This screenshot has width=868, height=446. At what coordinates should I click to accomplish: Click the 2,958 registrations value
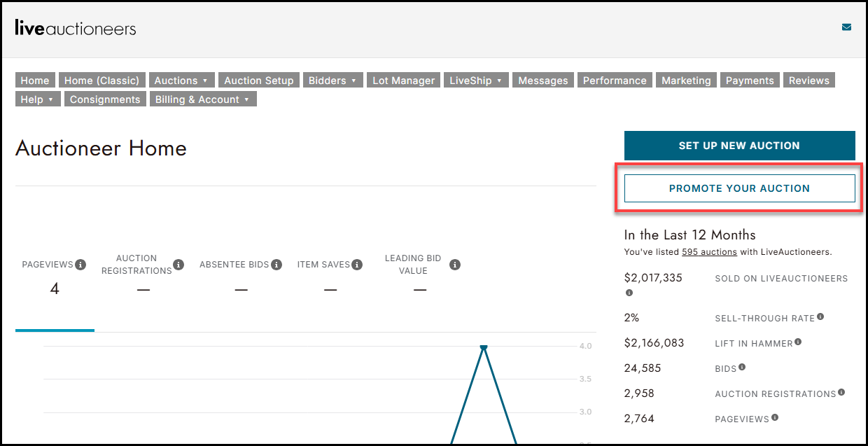[x=638, y=393]
